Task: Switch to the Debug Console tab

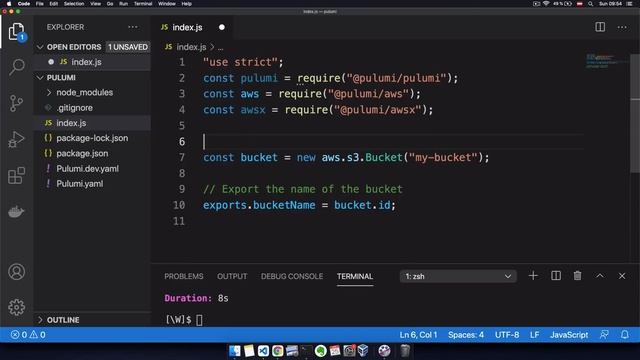Action: point(292,276)
